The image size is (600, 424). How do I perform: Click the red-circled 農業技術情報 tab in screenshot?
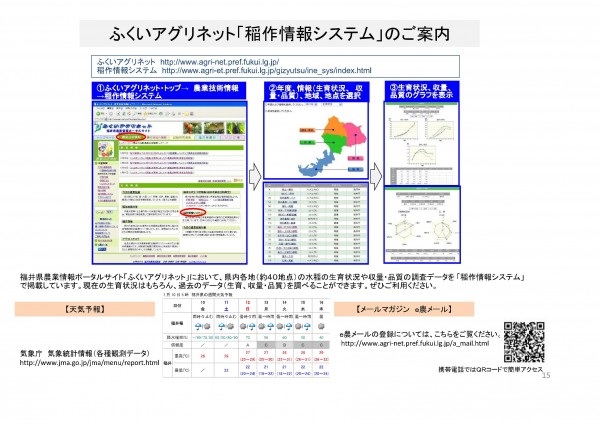click(x=131, y=137)
